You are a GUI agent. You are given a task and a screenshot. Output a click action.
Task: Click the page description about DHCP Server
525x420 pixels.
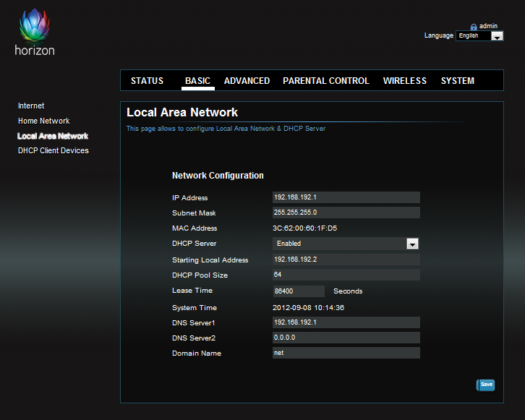[x=226, y=129]
